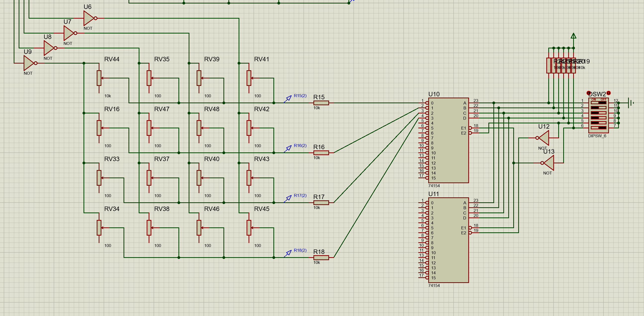Select resistor R16 body
Viewport: 644px width, 316px height.
tap(321, 153)
